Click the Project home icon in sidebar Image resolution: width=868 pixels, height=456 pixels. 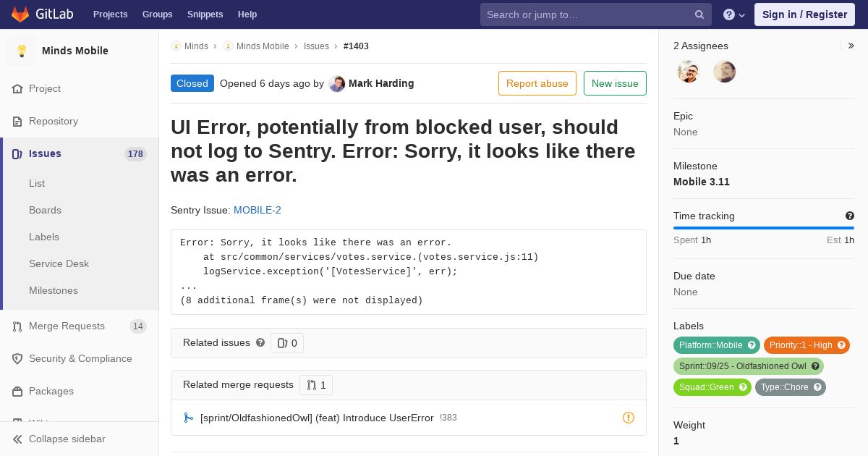pos(17,88)
